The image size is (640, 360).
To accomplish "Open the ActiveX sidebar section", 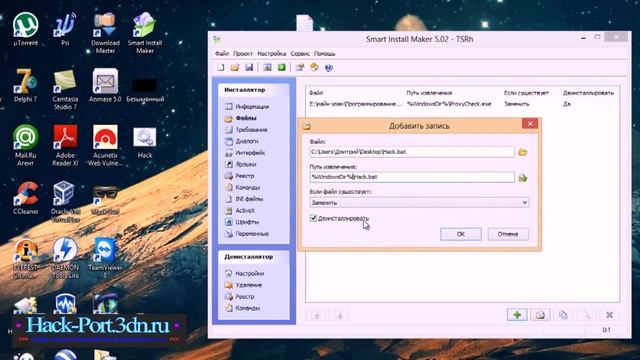I will (x=240, y=211).
